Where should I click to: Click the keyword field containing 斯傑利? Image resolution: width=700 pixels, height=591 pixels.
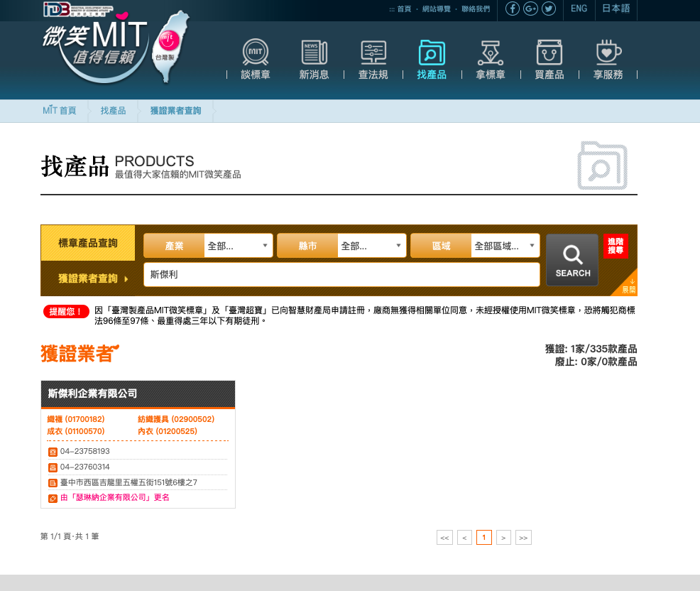341,274
